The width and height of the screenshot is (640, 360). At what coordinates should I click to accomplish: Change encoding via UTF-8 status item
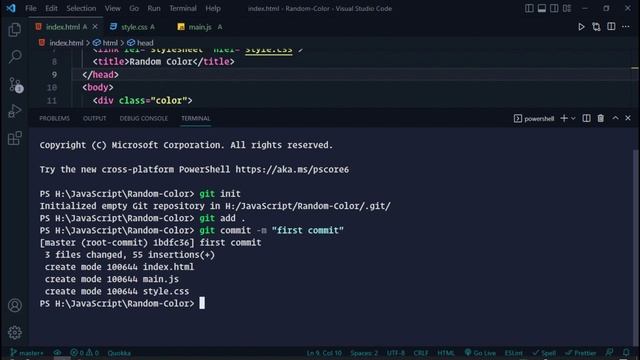(396, 353)
